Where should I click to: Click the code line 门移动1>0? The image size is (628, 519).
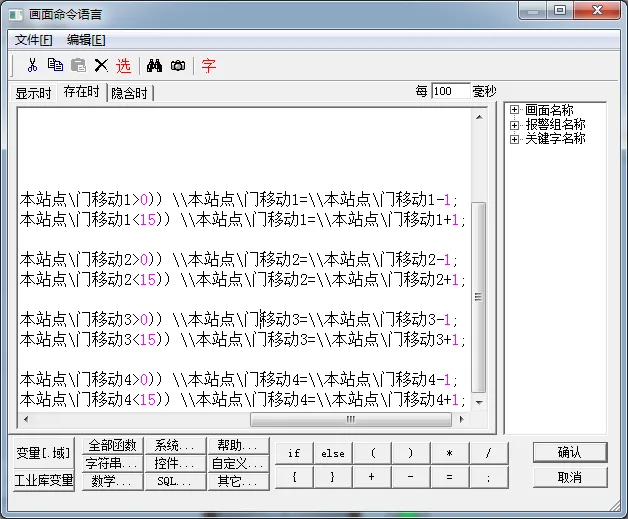tap(238, 199)
